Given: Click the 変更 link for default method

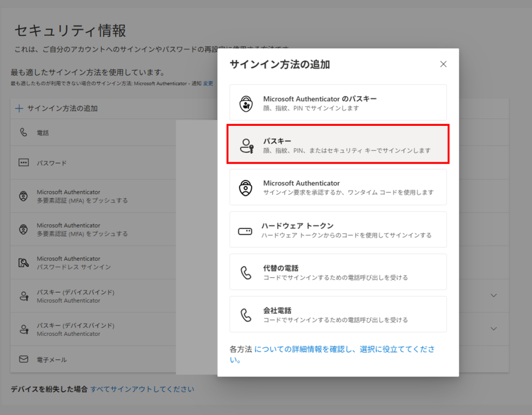Looking at the screenshot, I should 208,84.
